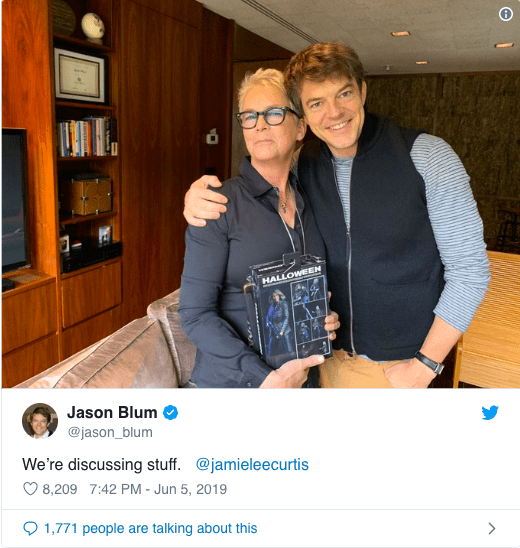Open the @jamieleecurtis mention link
The width and height of the screenshot is (520, 548).
point(252,464)
